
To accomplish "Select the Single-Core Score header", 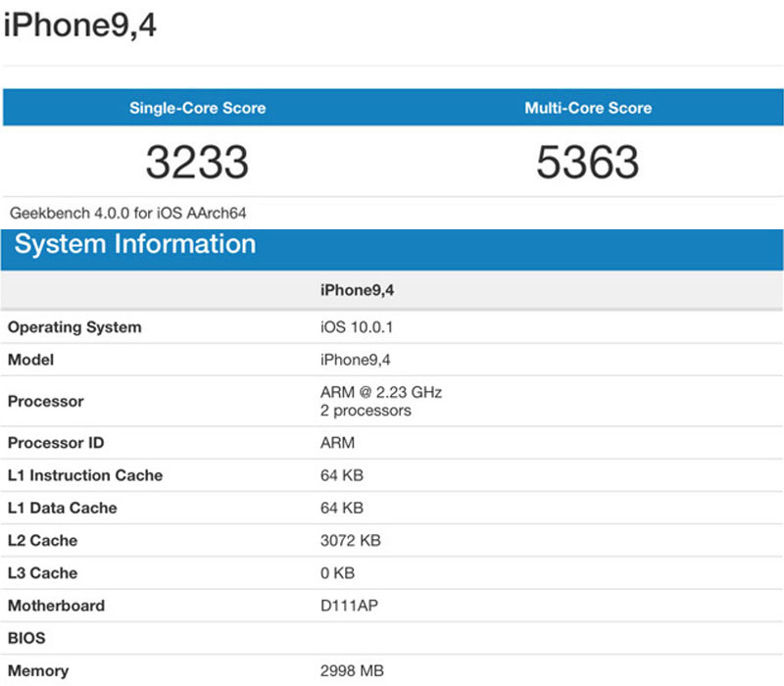I will click(x=198, y=108).
